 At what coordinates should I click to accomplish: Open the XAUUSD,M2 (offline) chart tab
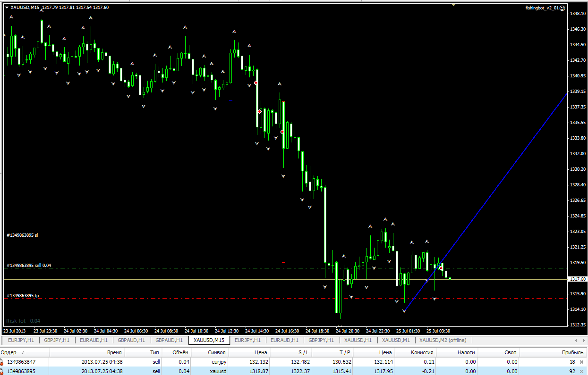point(443,340)
